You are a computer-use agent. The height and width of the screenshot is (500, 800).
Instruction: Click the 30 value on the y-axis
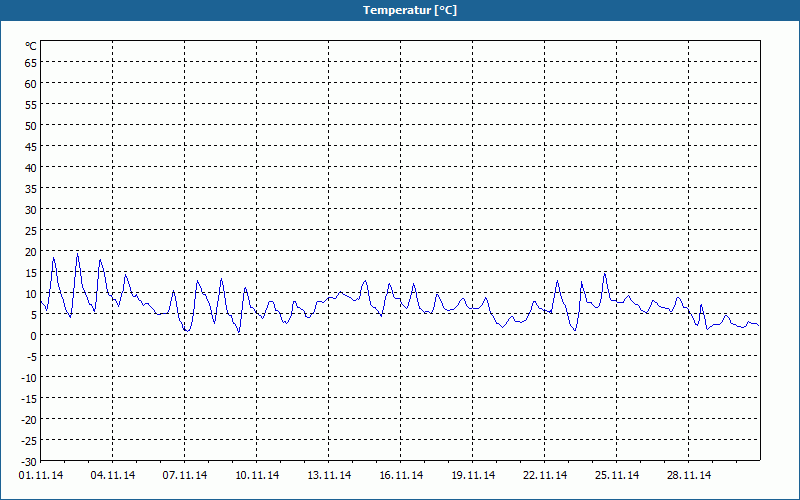tap(31, 210)
